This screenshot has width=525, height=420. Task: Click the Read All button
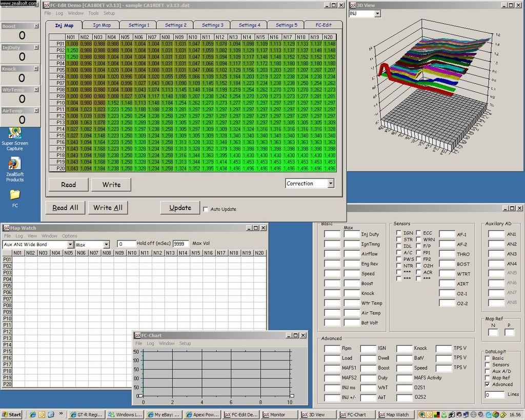[65, 208]
